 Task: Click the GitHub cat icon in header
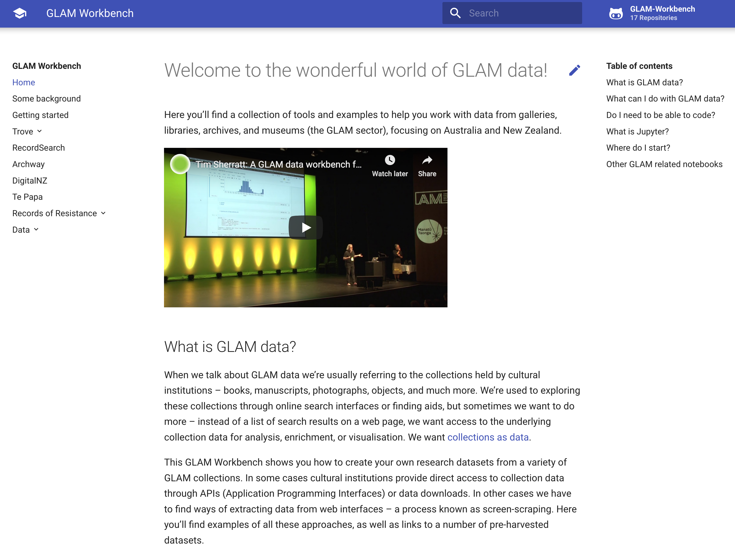point(616,14)
